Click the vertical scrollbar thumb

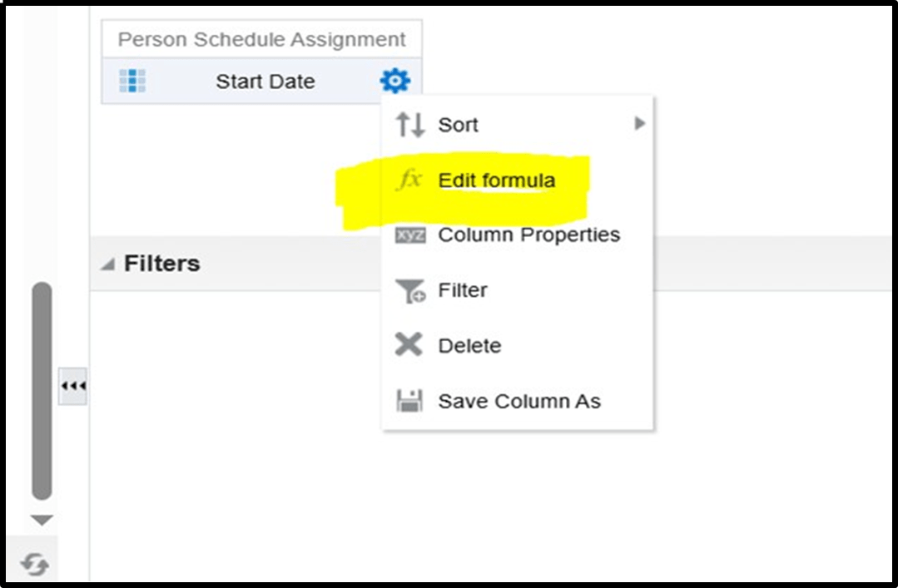pos(42,391)
